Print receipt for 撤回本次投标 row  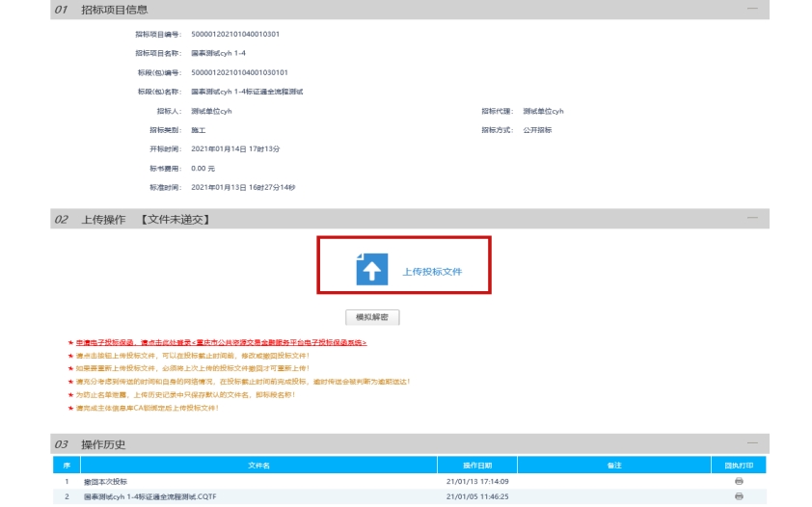739,481
